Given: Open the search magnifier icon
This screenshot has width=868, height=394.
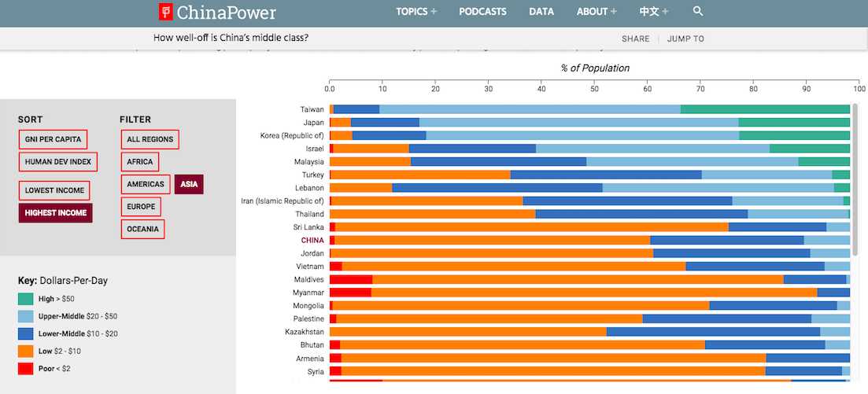Looking at the screenshot, I should tap(697, 12).
